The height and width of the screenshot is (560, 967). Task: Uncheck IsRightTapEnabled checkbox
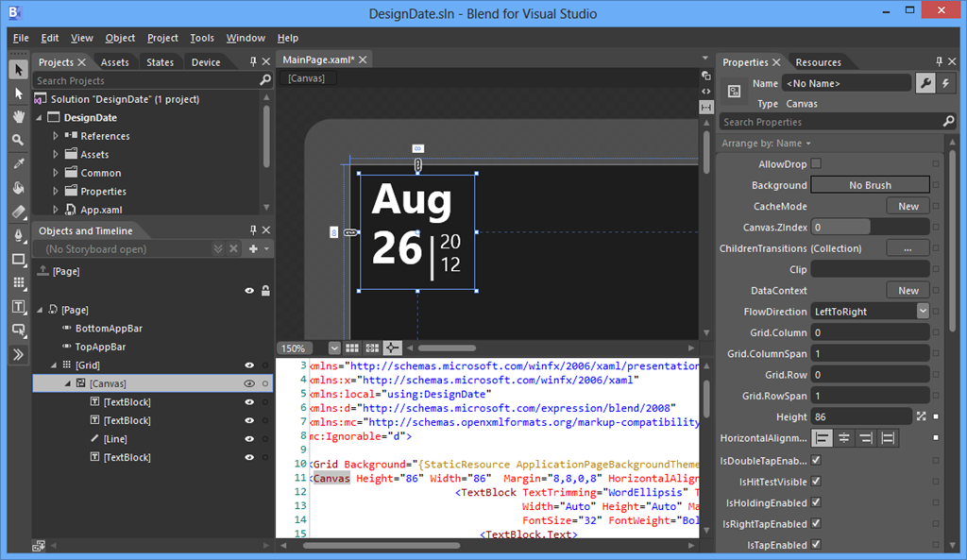click(x=816, y=523)
